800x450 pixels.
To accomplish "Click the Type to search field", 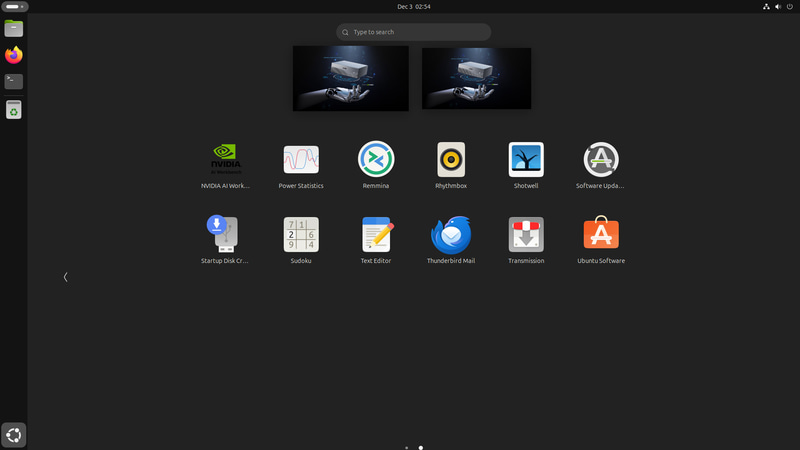I will (x=414, y=32).
